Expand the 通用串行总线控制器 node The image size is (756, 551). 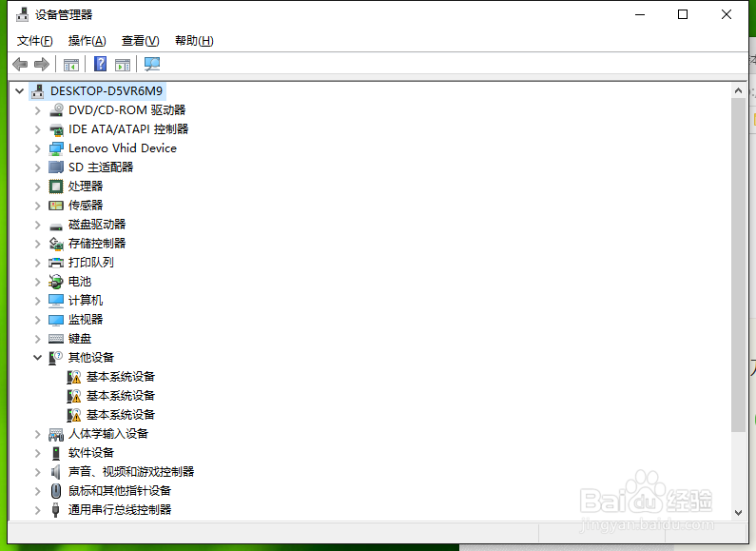[x=38, y=510]
